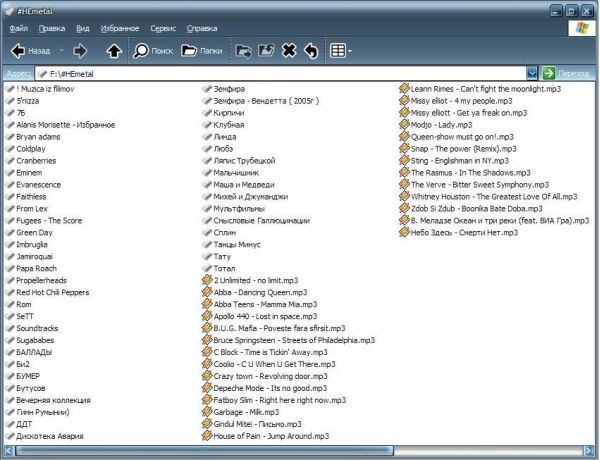Select the Red Hot Chili Peppers folder icon
Image resolution: width=600 pixels, height=460 pixels.
click(10, 292)
